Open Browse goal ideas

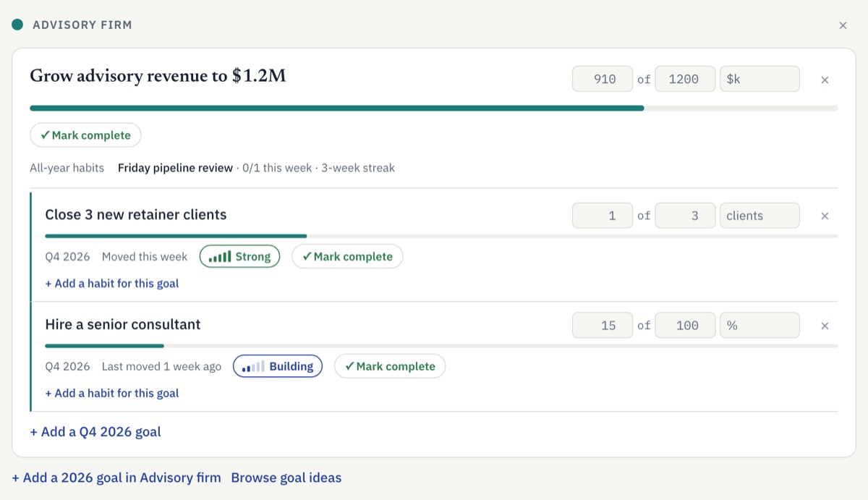tap(286, 478)
